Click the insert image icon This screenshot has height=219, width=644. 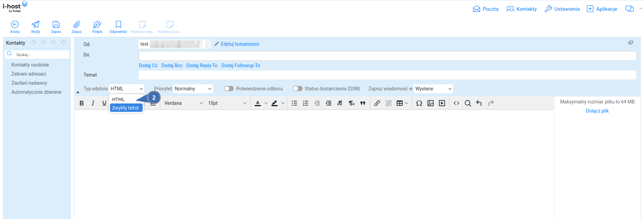[431, 103]
